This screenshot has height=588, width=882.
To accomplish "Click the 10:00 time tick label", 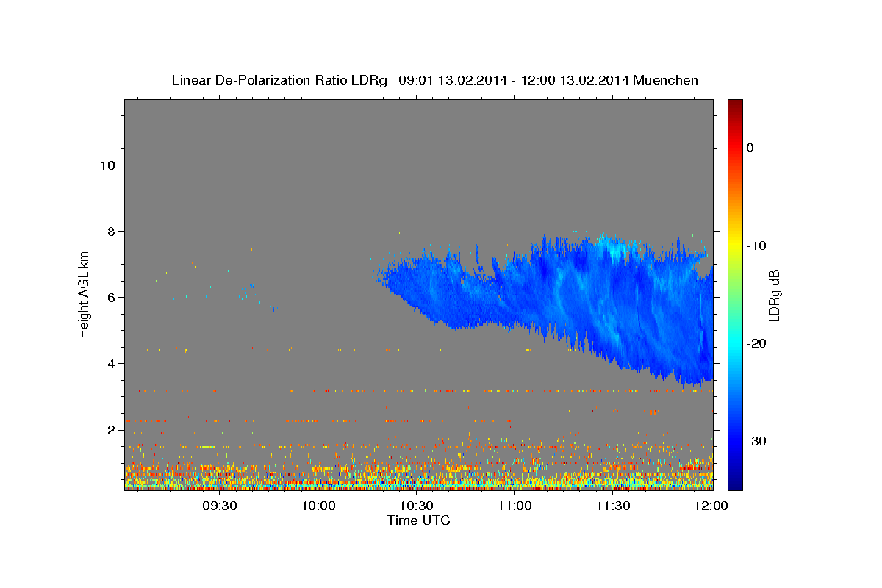I will coord(318,506).
